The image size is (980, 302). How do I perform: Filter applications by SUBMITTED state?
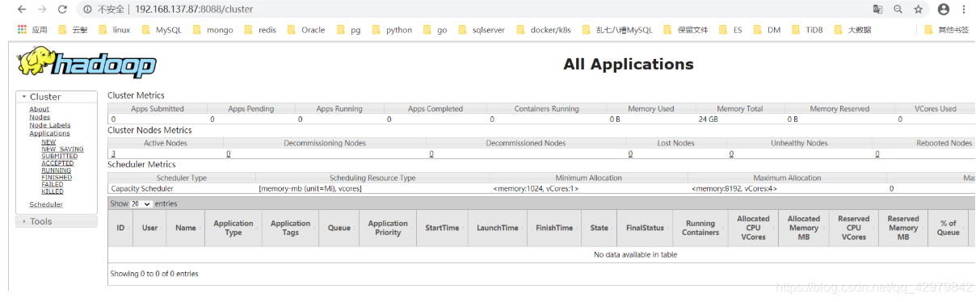click(60, 156)
